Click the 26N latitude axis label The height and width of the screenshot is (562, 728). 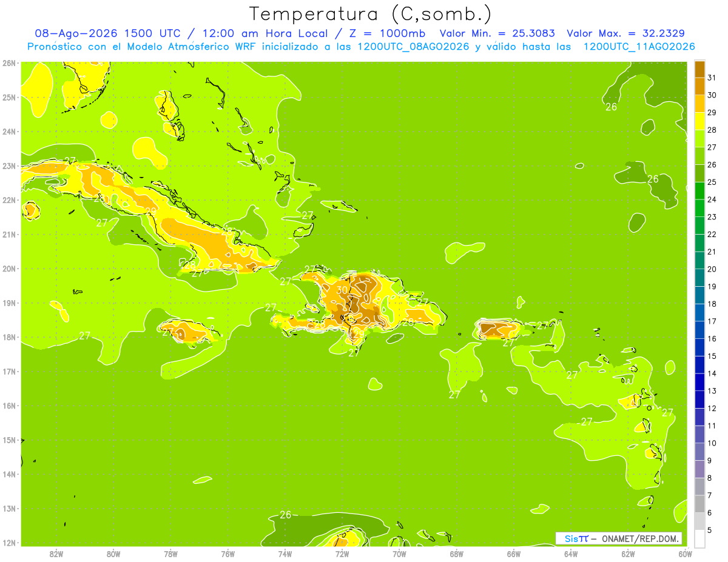point(9,63)
